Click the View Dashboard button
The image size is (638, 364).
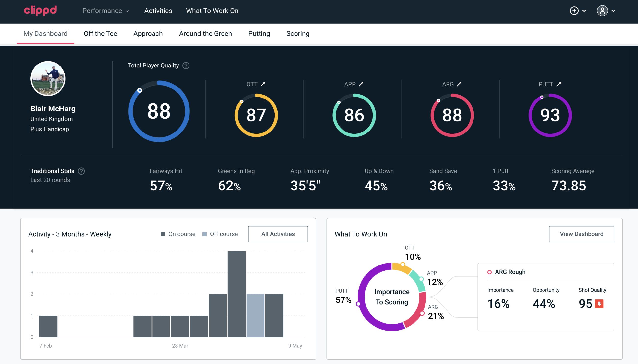[581, 234]
